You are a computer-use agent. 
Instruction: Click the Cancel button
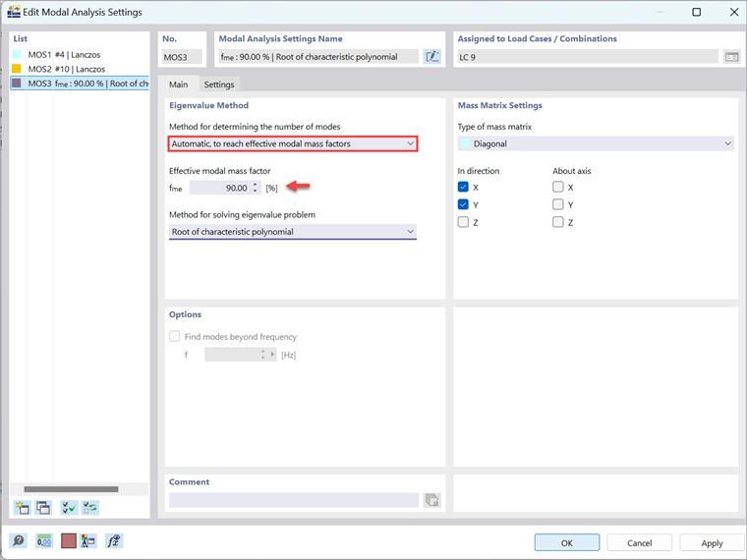click(x=639, y=543)
